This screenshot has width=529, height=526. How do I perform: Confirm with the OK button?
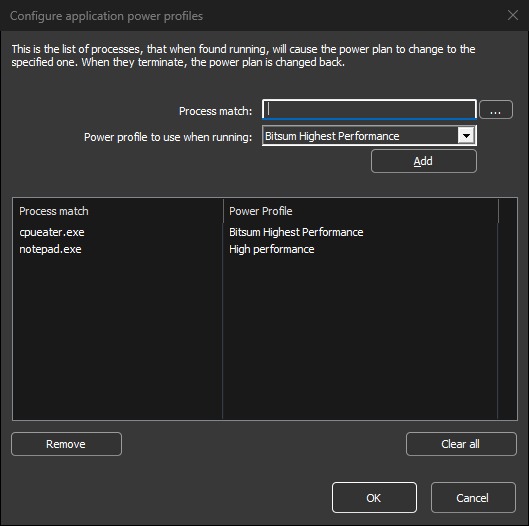point(374,498)
